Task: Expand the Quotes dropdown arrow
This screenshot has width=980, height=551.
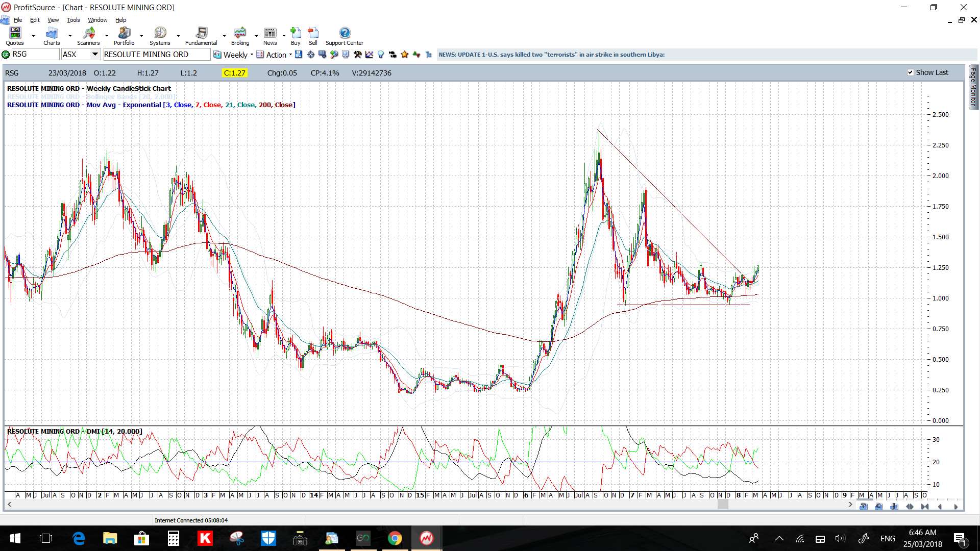Action: pyautogui.click(x=33, y=36)
